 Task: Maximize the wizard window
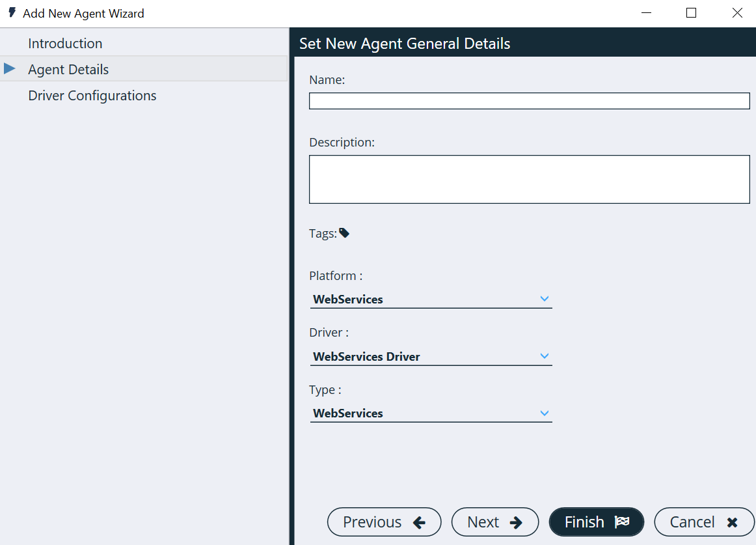[691, 13]
